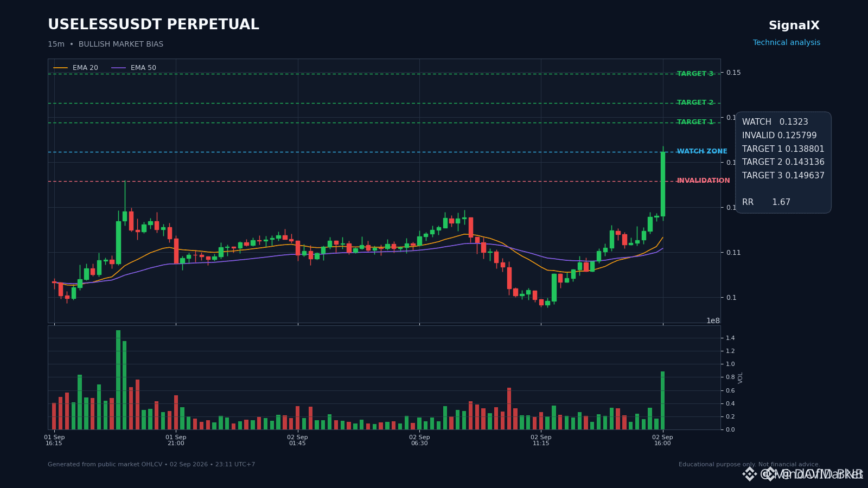Screen dimensions: 868x488
Task: Click the SignalX brand title
Action: [794, 25]
